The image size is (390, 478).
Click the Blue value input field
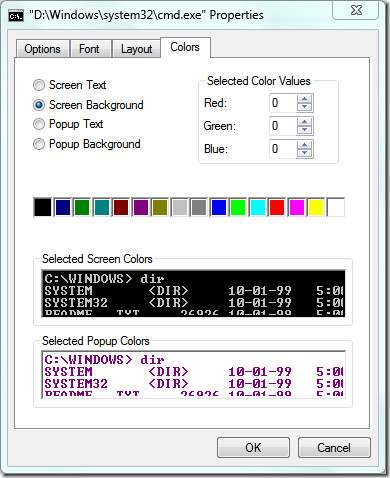tap(283, 149)
